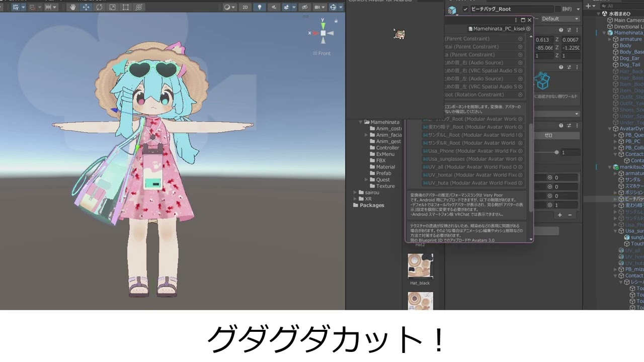Select Dog_Tail object in Hierarchy
The image size is (644, 362).
tap(626, 65)
